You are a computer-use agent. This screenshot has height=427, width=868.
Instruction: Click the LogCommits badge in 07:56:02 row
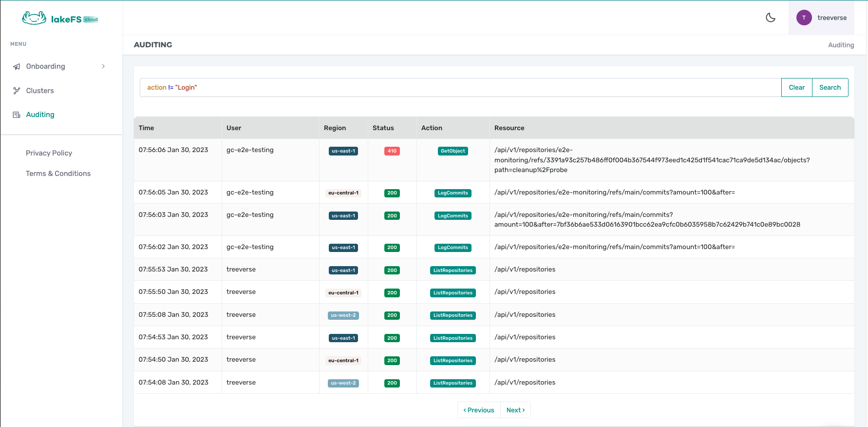tap(453, 248)
